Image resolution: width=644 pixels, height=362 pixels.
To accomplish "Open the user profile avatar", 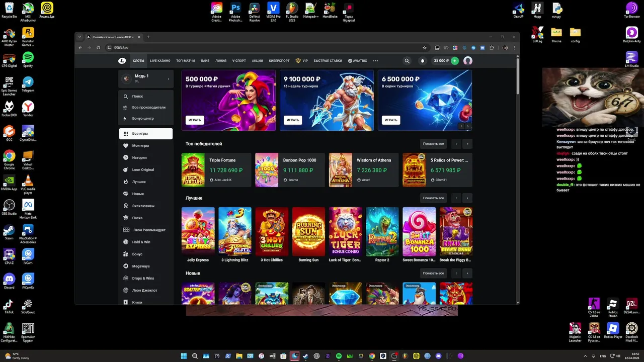I will 468,61.
